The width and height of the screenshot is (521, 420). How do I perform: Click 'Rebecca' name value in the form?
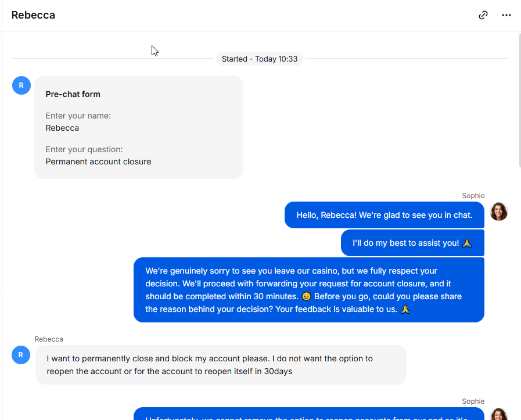(x=62, y=128)
